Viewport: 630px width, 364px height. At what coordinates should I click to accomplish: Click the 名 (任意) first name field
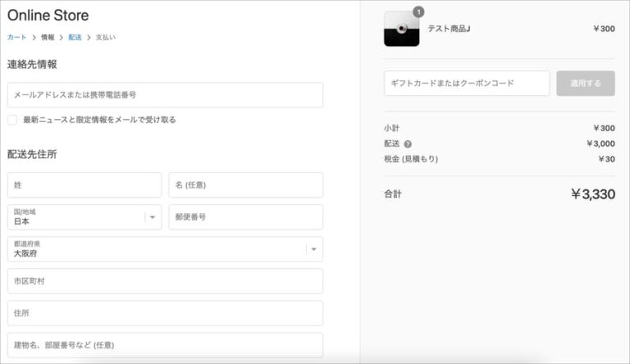pos(245,185)
